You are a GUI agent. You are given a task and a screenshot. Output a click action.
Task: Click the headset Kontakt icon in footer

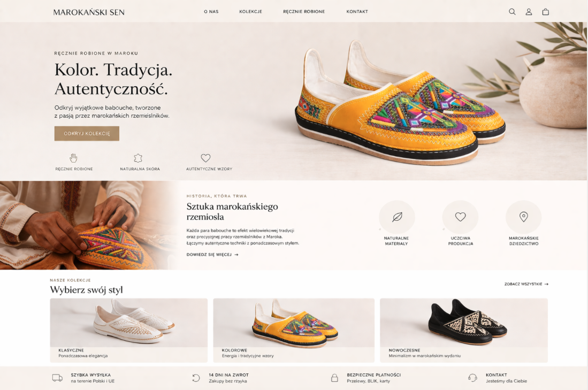coord(472,378)
